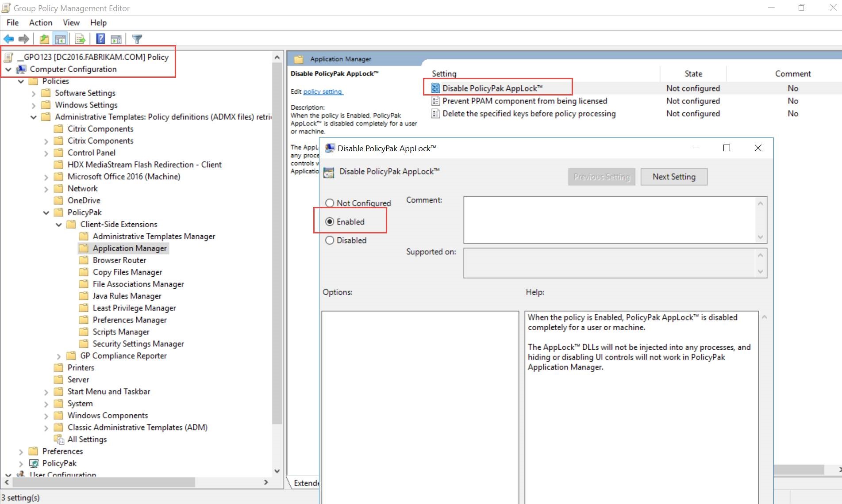842x504 pixels.
Task: Expand the GP Compliance Reporter node
Action: [59, 356]
